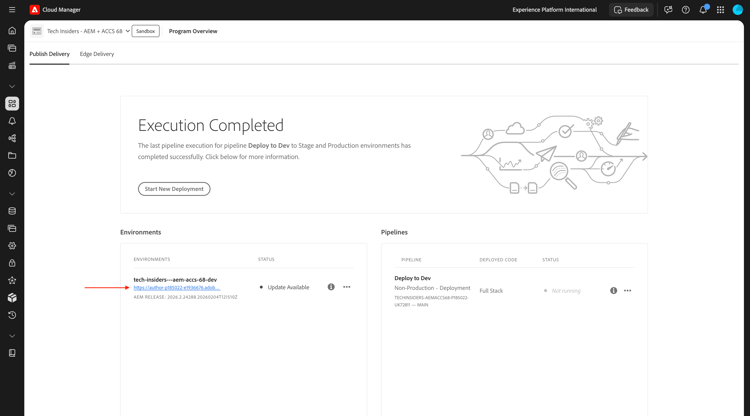Show info for Deploy to Dev pipeline
The width and height of the screenshot is (750, 416).
613,291
